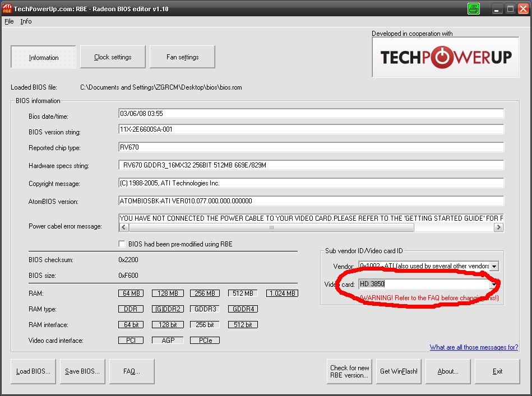Click scroll-left arrow of power cable message

[124, 227]
